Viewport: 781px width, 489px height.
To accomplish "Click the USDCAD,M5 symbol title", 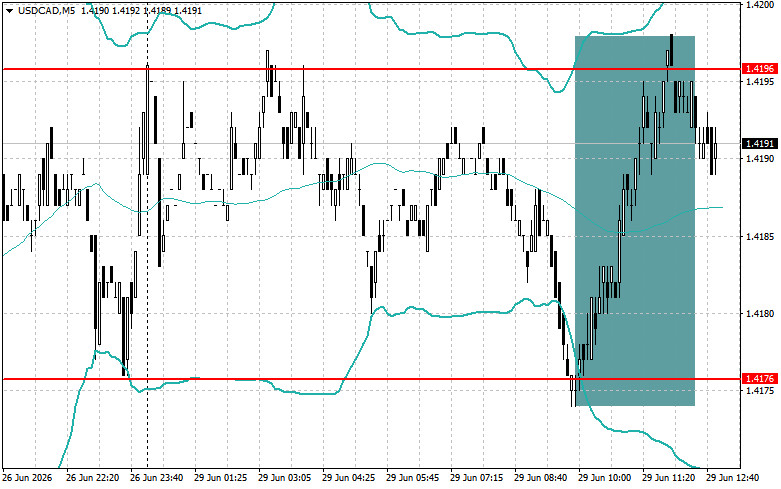I will coord(46,10).
